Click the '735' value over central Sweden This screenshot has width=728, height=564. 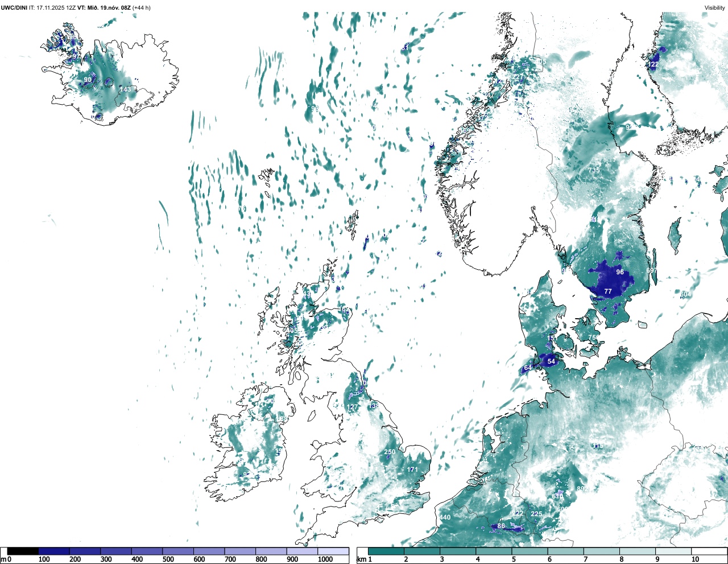click(594, 170)
